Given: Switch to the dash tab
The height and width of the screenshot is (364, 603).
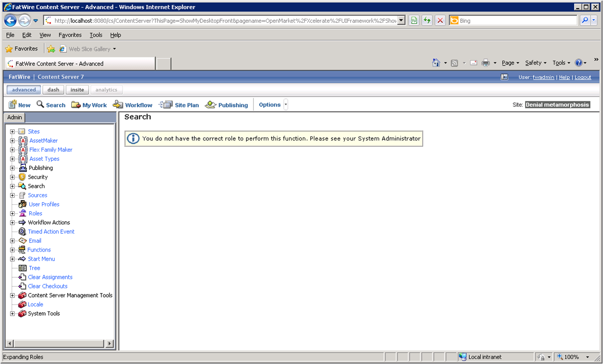Looking at the screenshot, I should tap(53, 90).
